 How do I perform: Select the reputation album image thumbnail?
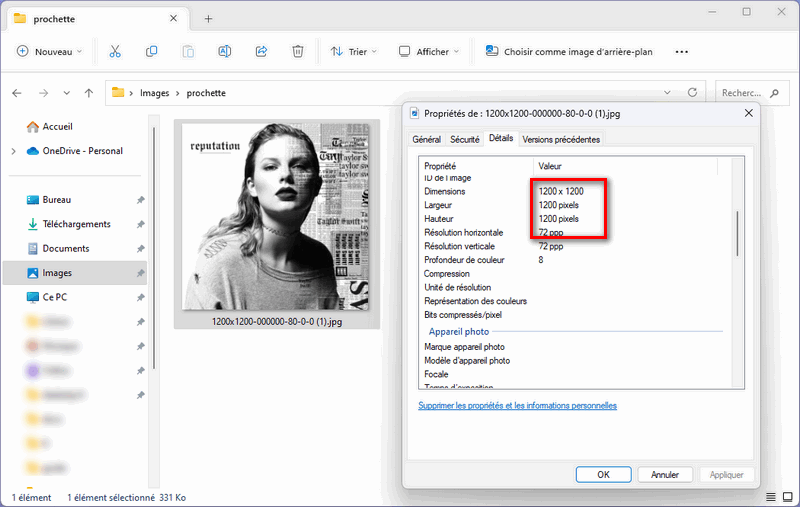pos(277,217)
